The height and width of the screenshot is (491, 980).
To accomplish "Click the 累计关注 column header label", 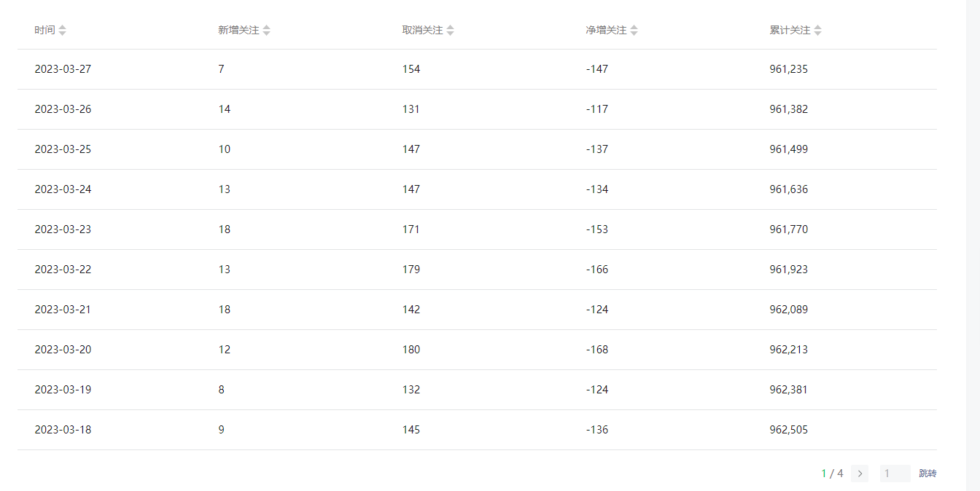I will pyautogui.click(x=790, y=31).
